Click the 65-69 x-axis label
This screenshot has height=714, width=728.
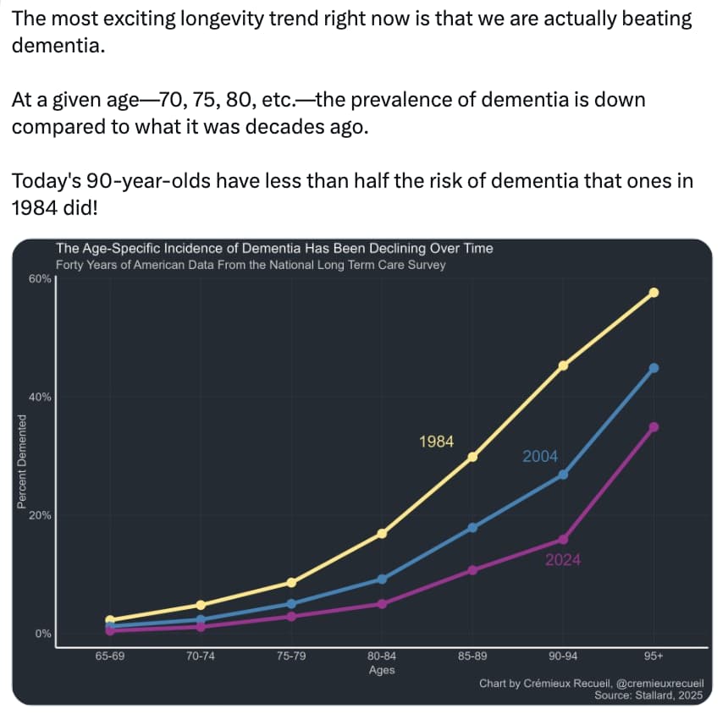click(x=110, y=656)
